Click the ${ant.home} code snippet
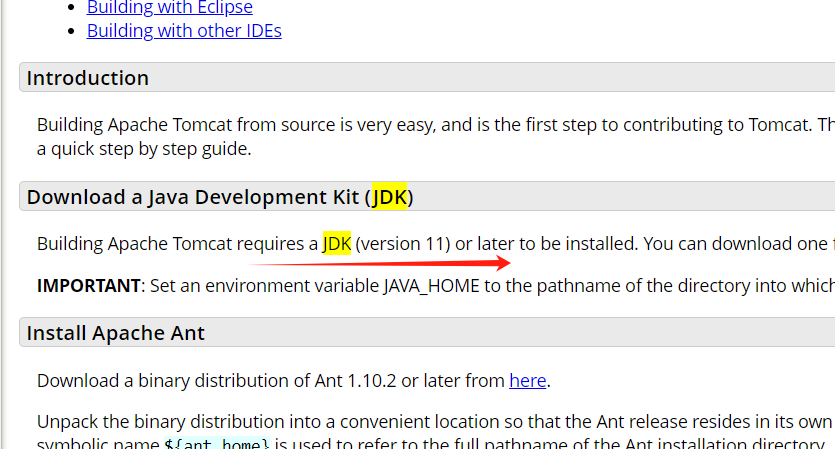The width and height of the screenshot is (835, 449). (217, 444)
